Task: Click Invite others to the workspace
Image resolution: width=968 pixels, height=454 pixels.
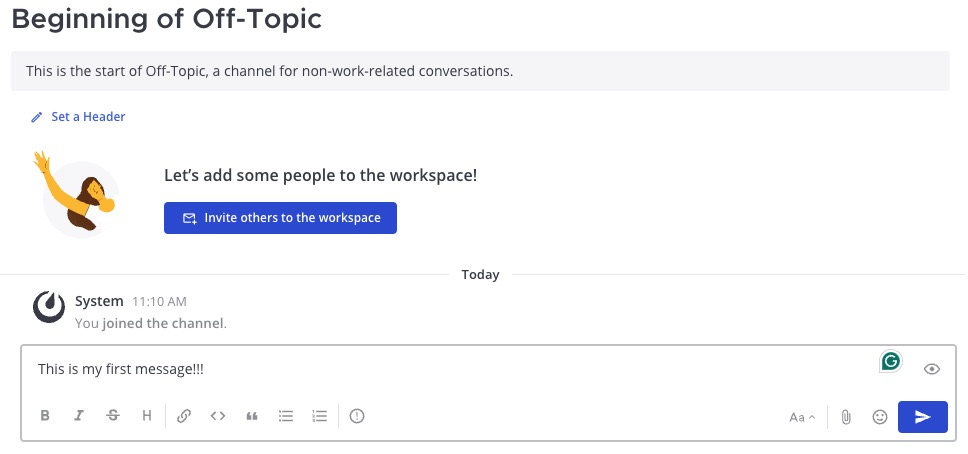Action: coord(280,218)
